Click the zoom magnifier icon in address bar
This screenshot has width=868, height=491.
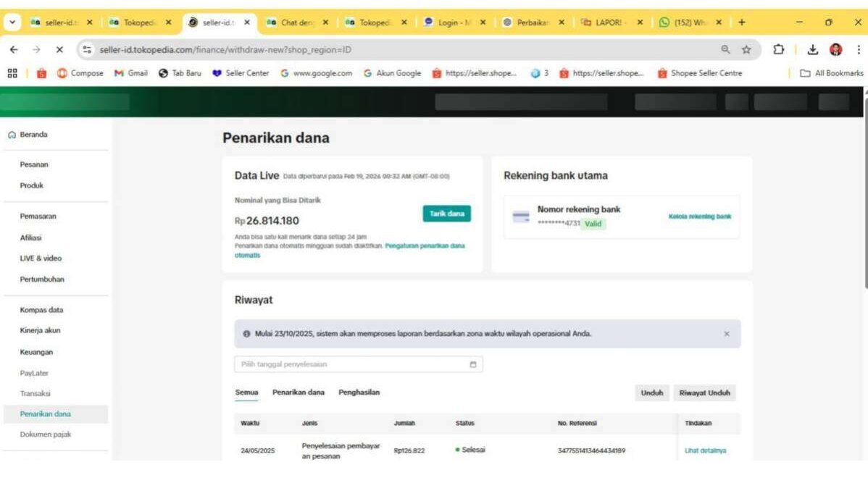pyautogui.click(x=725, y=50)
